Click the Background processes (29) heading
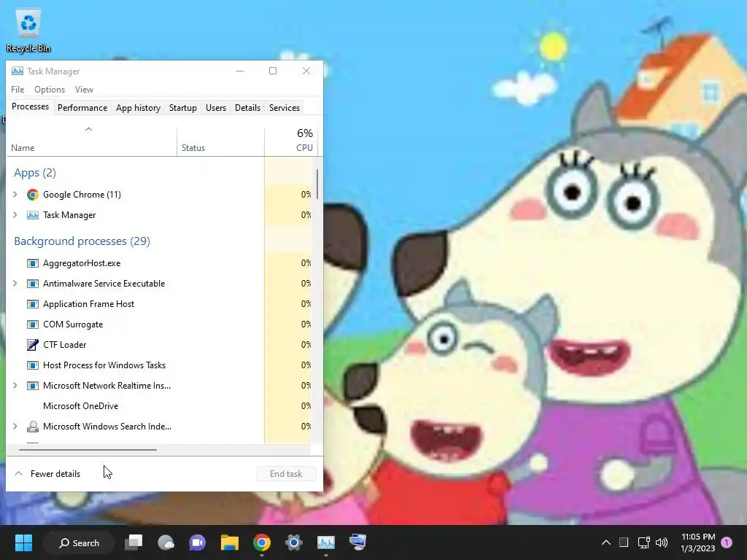The image size is (747, 560). click(x=82, y=241)
